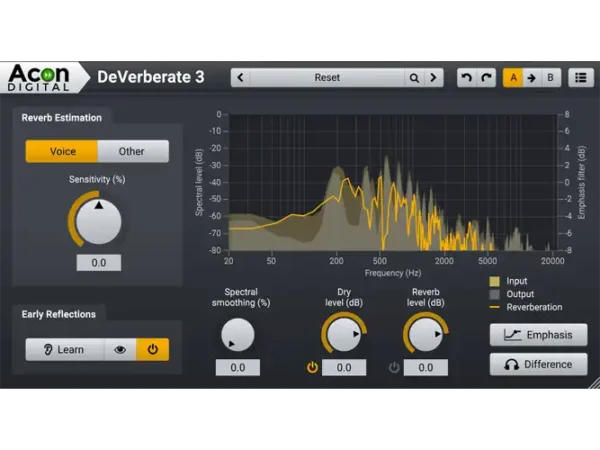Click the resize grip corner handle
Image resolution: width=600 pixels, height=450 pixels.
click(593, 382)
